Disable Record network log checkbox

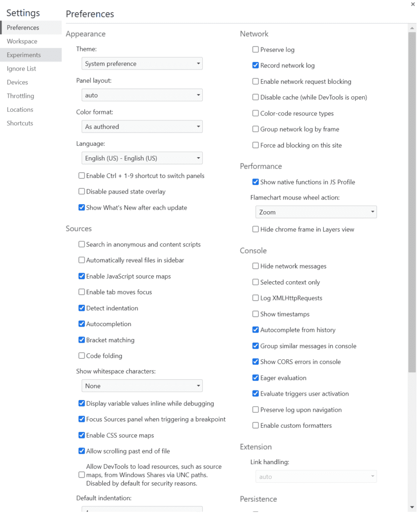(x=256, y=66)
